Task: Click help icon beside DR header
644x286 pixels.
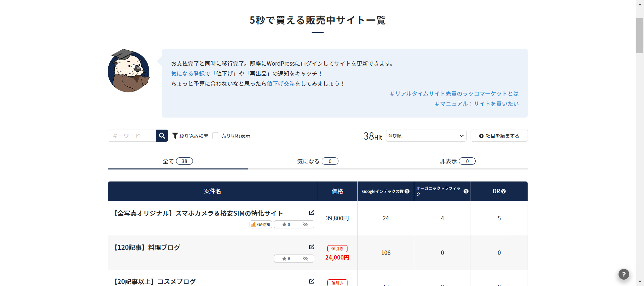Action: click(x=503, y=191)
